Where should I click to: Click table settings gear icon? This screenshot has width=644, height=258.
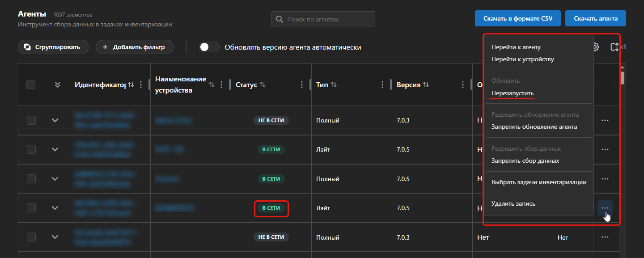595,47
